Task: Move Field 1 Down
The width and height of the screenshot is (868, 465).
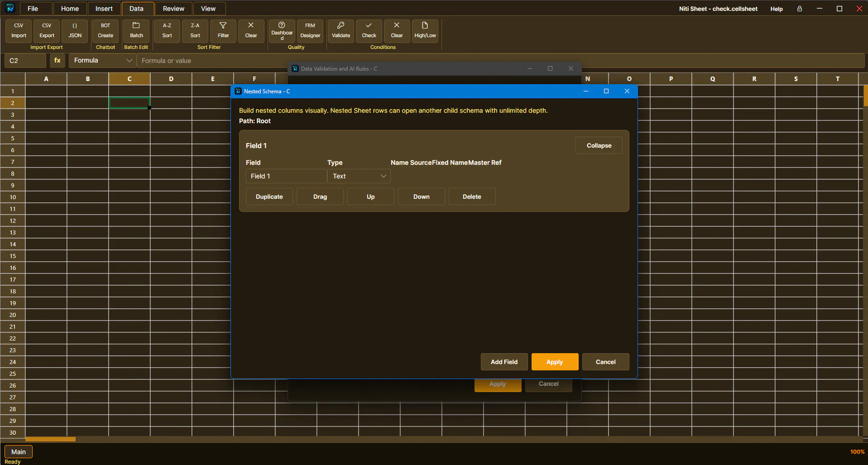Action: tap(422, 197)
